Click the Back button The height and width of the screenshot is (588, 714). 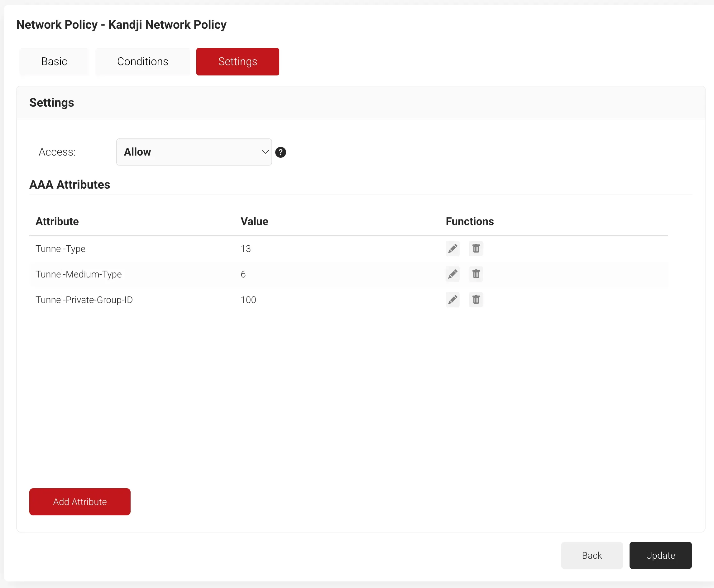[592, 556]
